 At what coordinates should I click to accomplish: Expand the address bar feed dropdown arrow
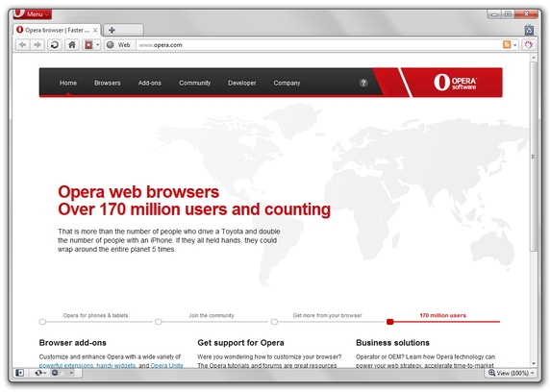(515, 45)
